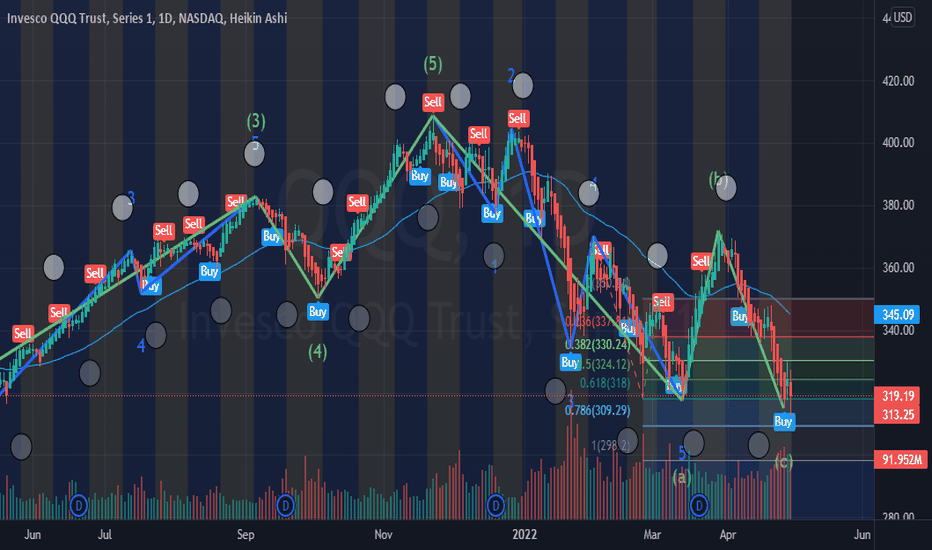Select Fibonacci level 0.618(318)

(604, 383)
